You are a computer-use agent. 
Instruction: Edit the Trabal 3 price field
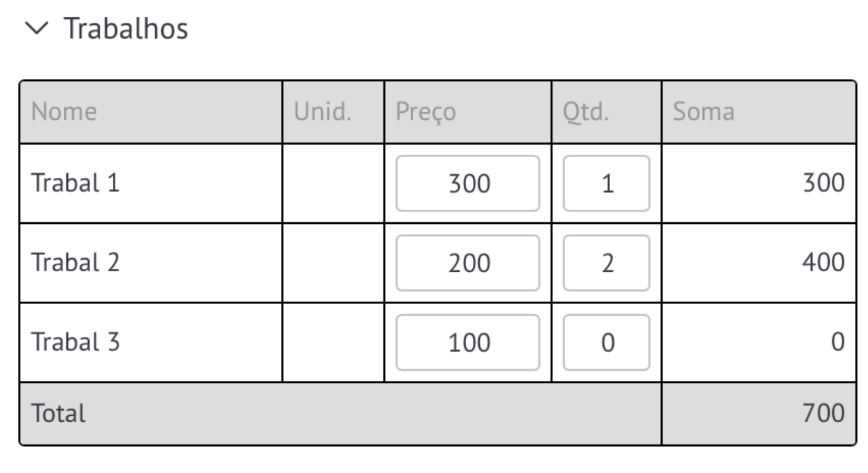[468, 342]
